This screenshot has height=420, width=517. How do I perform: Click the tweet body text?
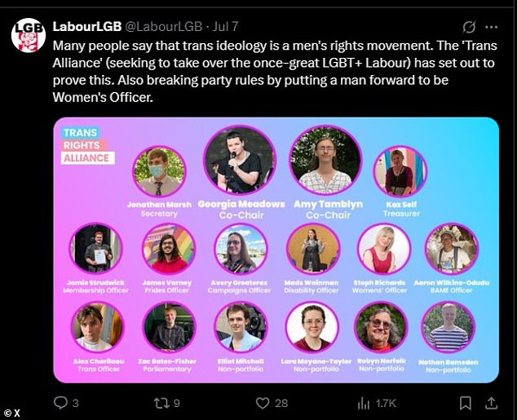click(275, 71)
